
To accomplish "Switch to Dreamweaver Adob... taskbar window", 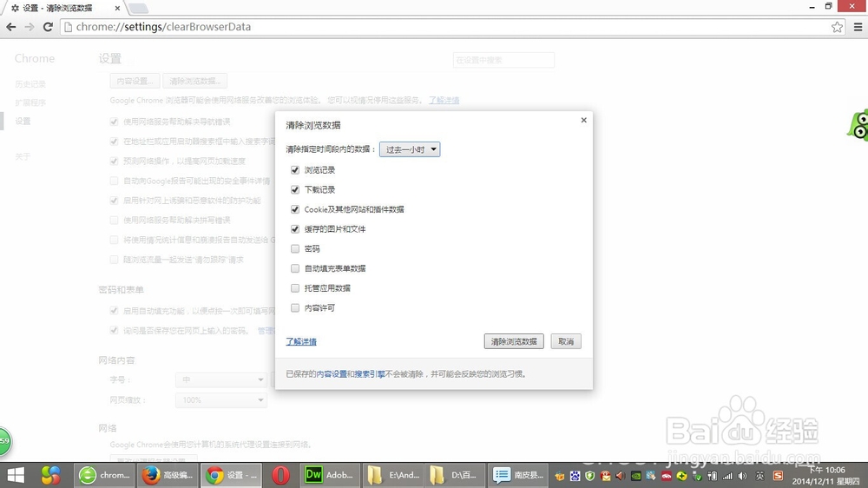I will [x=329, y=475].
